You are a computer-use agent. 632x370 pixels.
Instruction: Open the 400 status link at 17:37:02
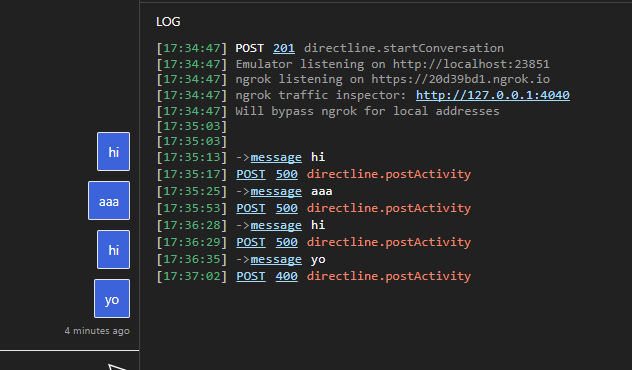point(287,276)
